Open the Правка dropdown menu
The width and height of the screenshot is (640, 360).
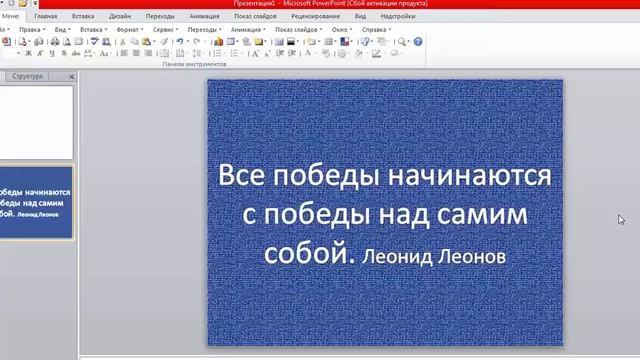pos(32,30)
